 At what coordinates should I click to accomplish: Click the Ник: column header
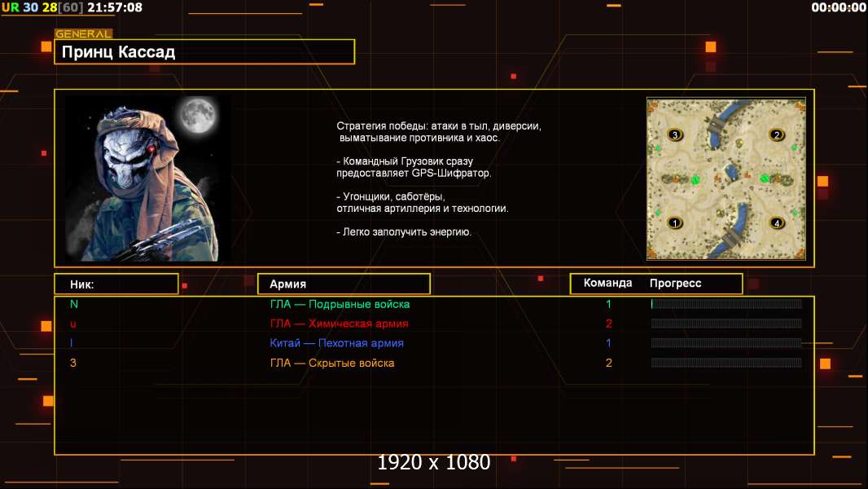(116, 284)
